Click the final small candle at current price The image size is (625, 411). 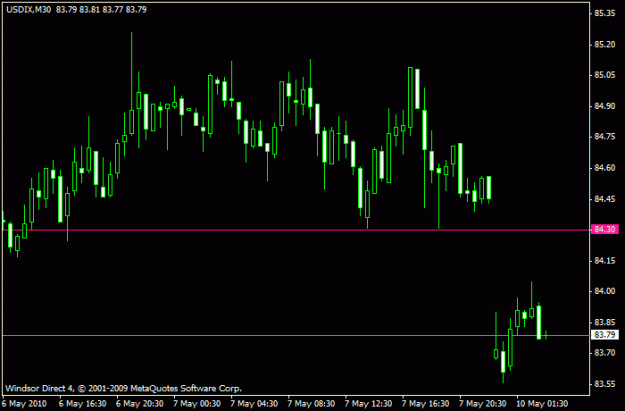[546, 335]
